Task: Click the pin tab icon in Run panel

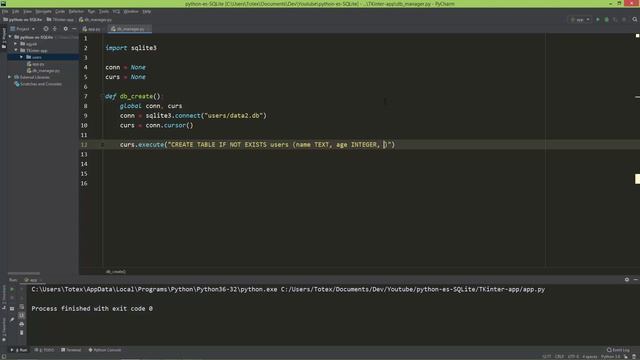Action: 12,319
